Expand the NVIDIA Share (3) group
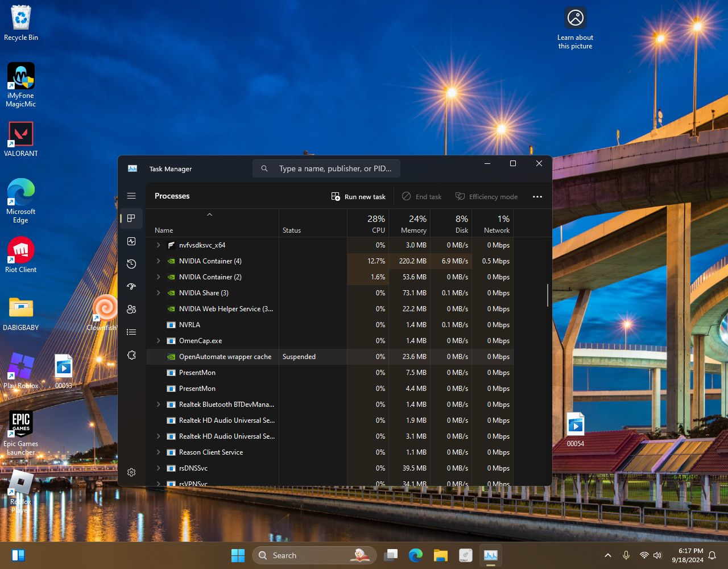The height and width of the screenshot is (569, 728). [x=159, y=293]
